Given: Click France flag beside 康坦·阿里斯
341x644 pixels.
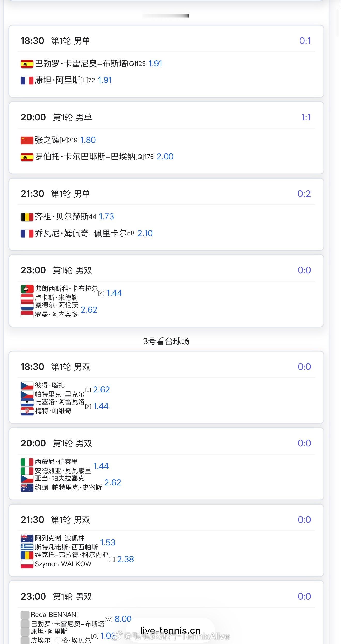Looking at the screenshot, I should pyautogui.click(x=27, y=81).
